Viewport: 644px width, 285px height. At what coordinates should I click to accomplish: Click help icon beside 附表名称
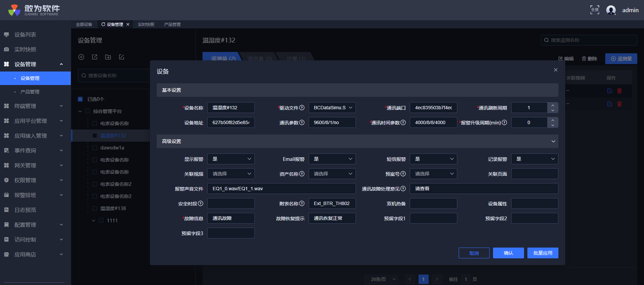pos(302,203)
